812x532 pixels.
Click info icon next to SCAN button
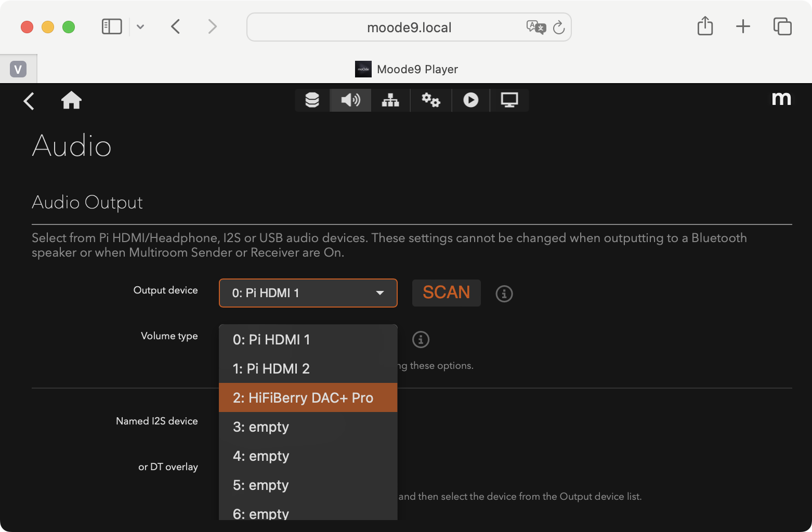(x=504, y=294)
